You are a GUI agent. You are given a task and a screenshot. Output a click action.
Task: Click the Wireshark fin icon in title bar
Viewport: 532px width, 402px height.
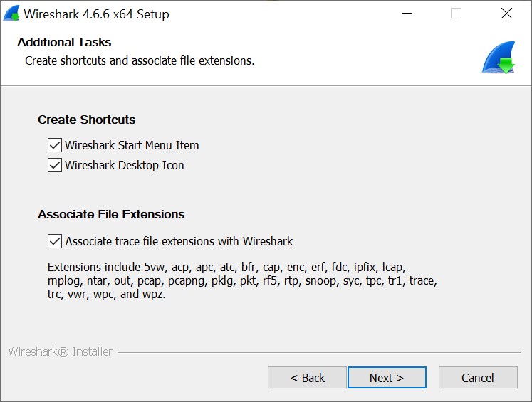click(x=11, y=14)
